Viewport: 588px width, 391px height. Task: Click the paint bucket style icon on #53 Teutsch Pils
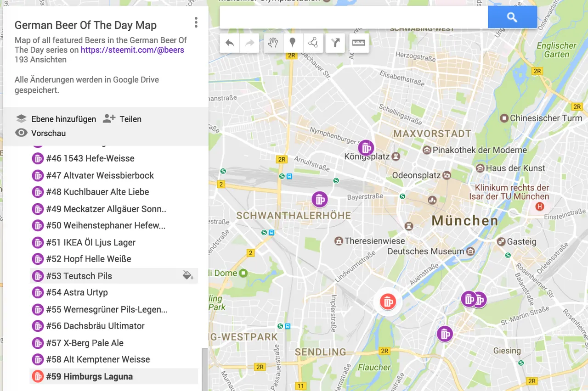[x=188, y=275]
